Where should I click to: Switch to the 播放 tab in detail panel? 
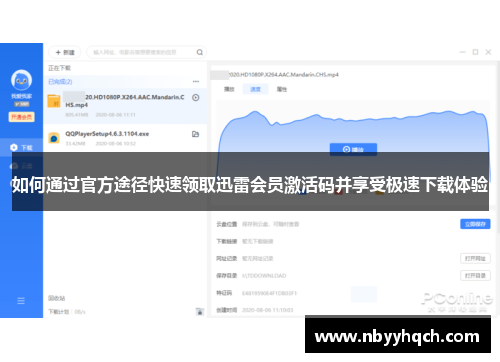point(229,89)
